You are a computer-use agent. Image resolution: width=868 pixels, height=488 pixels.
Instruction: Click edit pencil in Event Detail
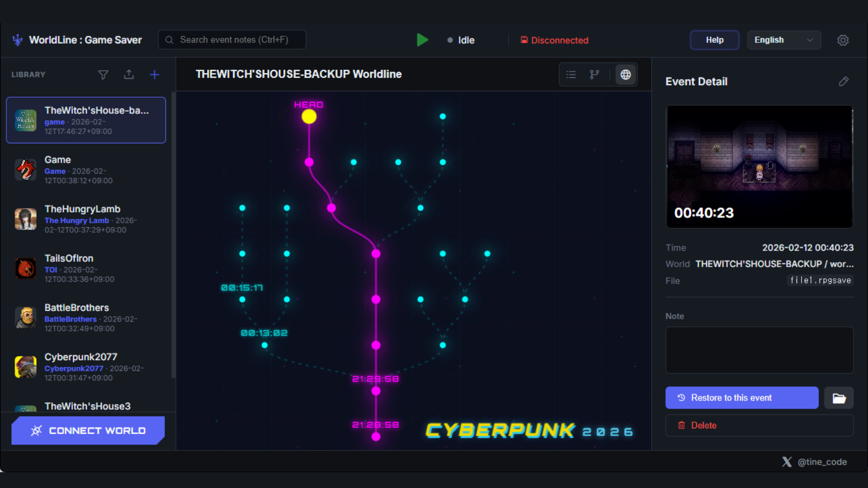(844, 81)
